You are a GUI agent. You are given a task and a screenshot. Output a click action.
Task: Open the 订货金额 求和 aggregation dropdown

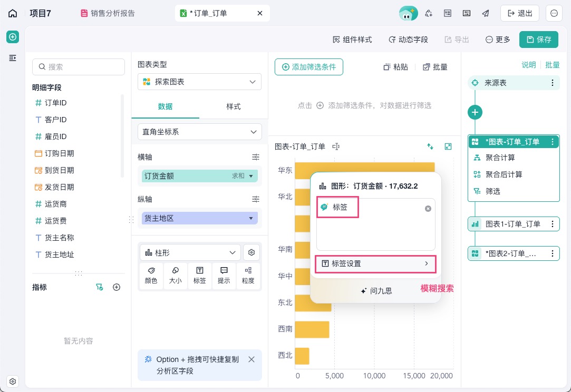point(251,176)
